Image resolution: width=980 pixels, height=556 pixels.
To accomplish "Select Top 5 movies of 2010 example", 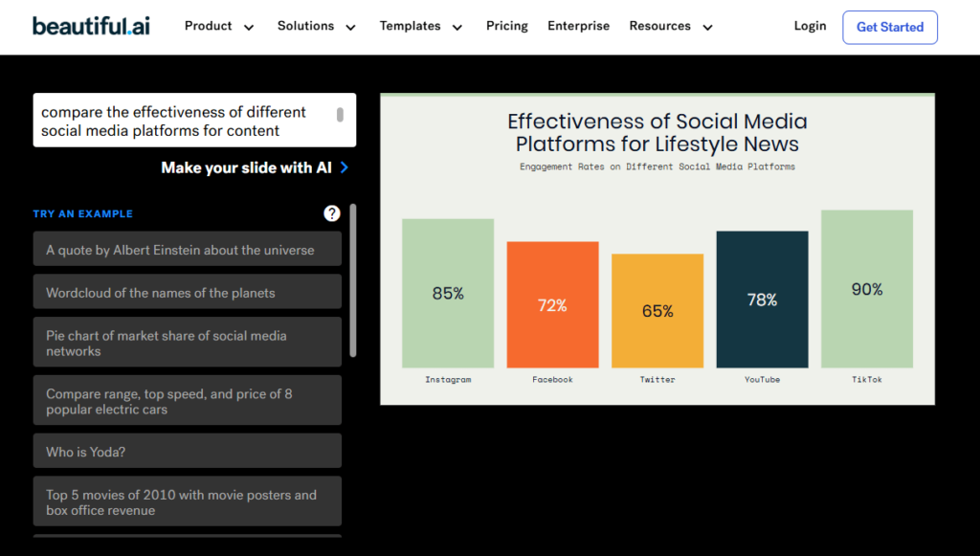I will tap(187, 501).
